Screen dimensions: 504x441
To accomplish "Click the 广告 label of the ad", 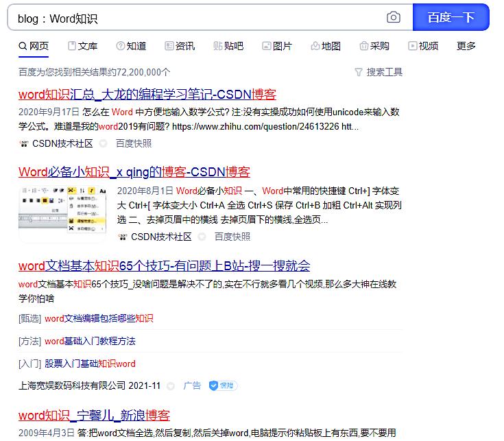I will coord(192,385).
